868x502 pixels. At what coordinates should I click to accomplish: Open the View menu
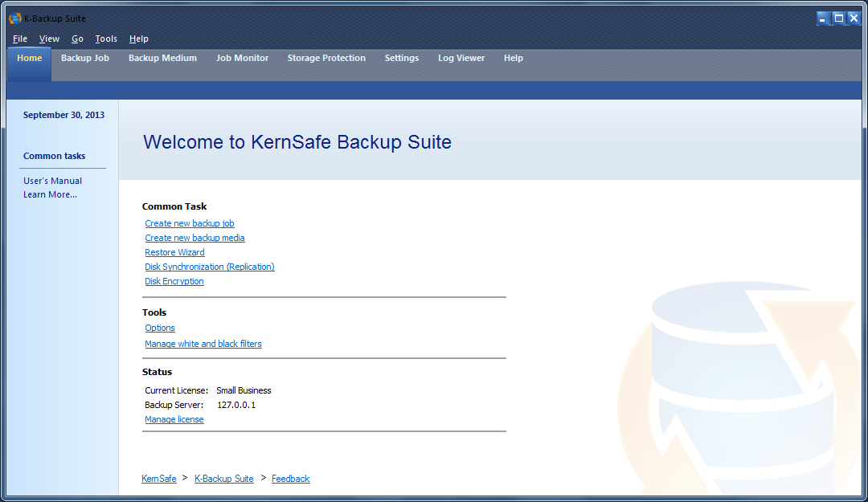49,39
